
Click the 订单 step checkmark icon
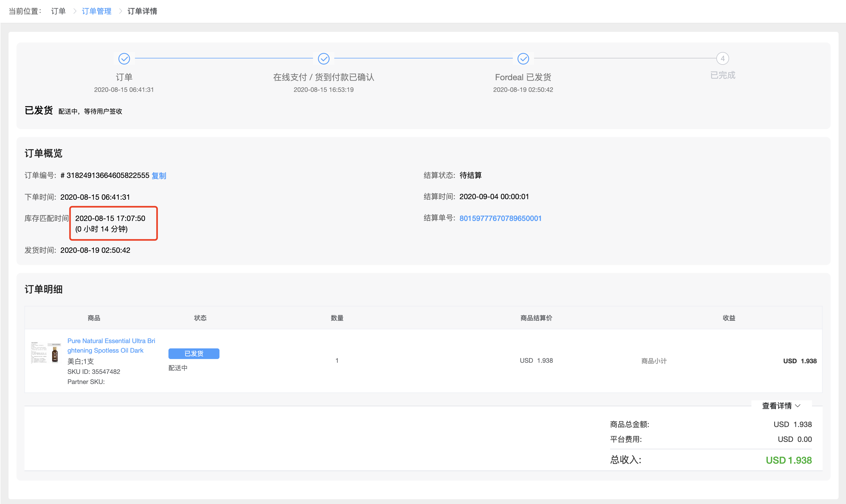124,58
